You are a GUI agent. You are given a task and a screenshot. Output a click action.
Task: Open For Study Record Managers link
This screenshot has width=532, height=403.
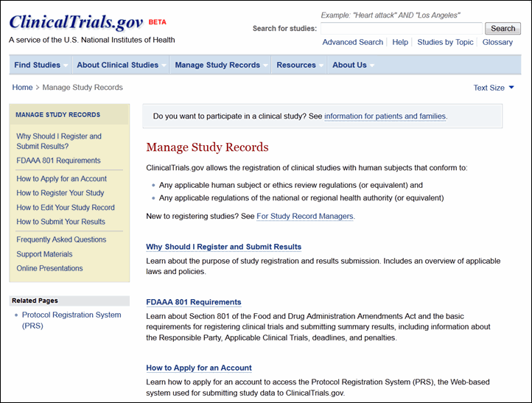pos(304,216)
